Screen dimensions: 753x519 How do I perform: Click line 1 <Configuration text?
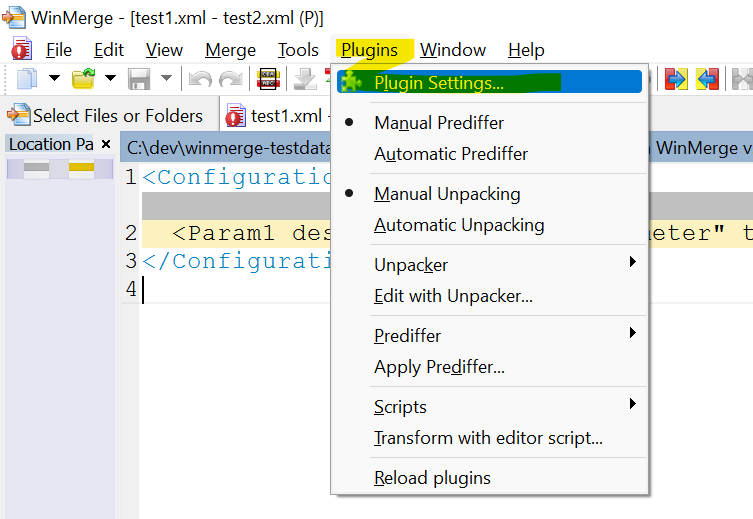(236, 177)
